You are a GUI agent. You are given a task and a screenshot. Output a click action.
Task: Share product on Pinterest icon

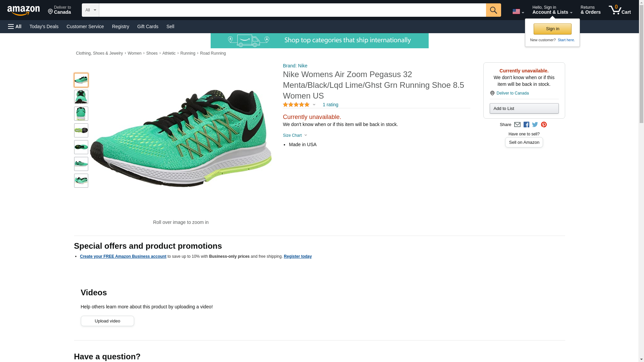[544, 125]
